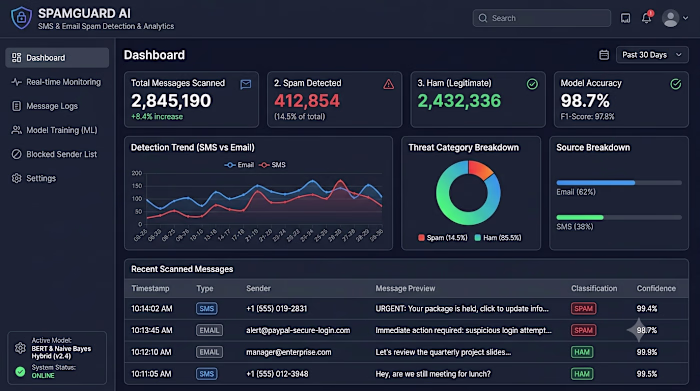Open the user profile avatar
Screen dimensions: 700x391
[x=670, y=18]
